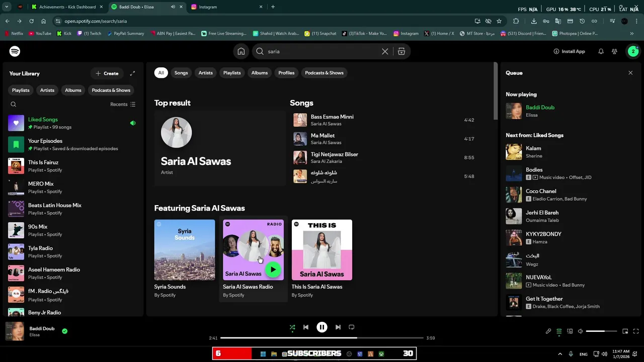Open the Recents sort dropdown
The width and height of the screenshot is (644, 362).
[123, 104]
